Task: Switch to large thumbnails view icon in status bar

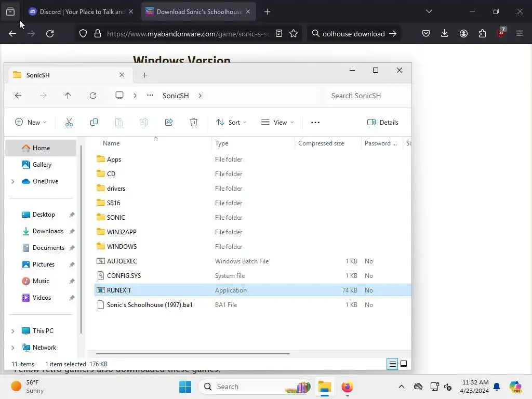Action: click(x=404, y=364)
